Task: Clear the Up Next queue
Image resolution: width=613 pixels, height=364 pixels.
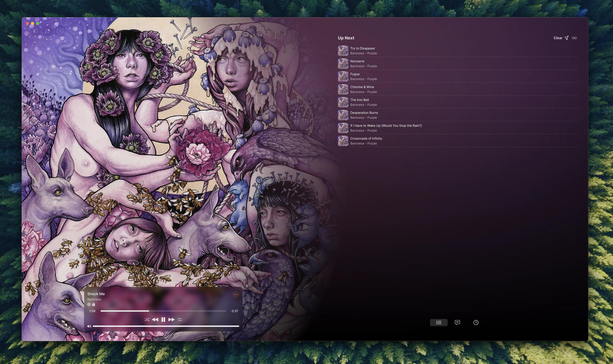Action: [558, 38]
